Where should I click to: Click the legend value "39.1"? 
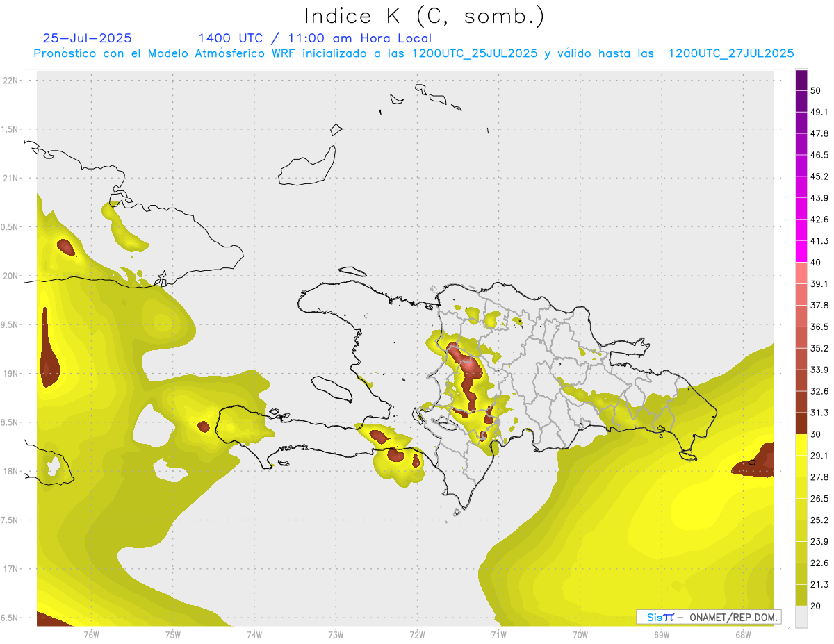click(819, 283)
